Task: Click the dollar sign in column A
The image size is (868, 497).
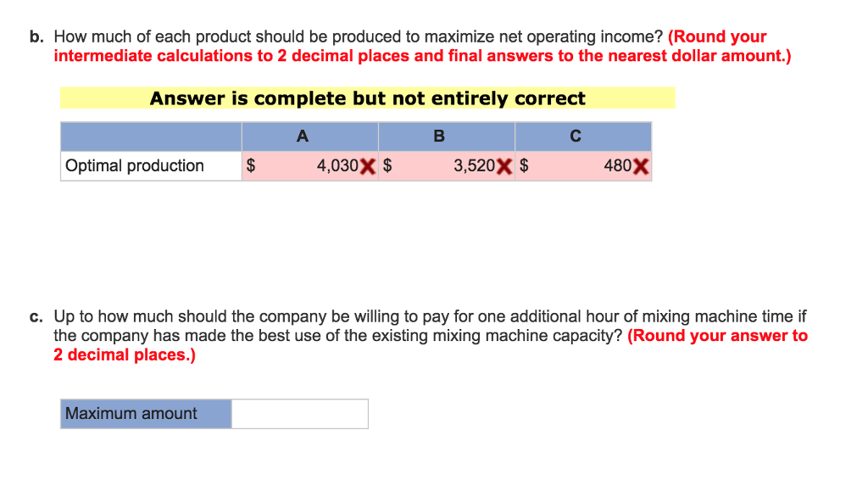Action: pyautogui.click(x=250, y=166)
